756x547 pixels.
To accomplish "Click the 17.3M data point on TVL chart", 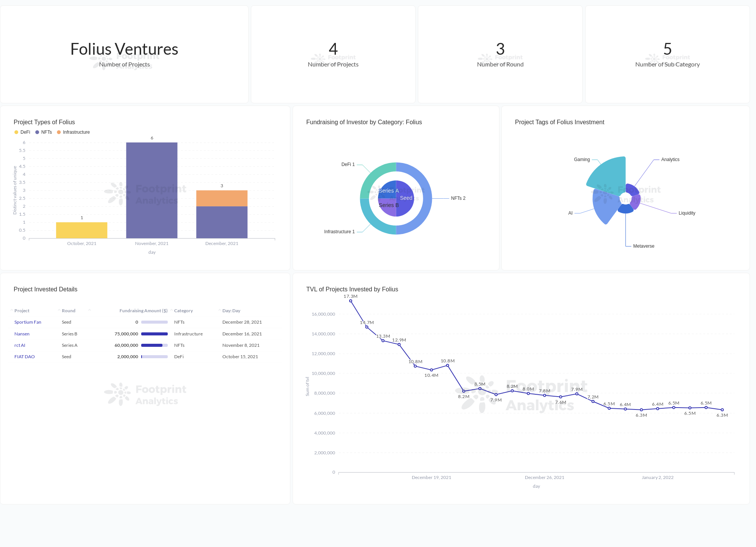I will point(350,300).
